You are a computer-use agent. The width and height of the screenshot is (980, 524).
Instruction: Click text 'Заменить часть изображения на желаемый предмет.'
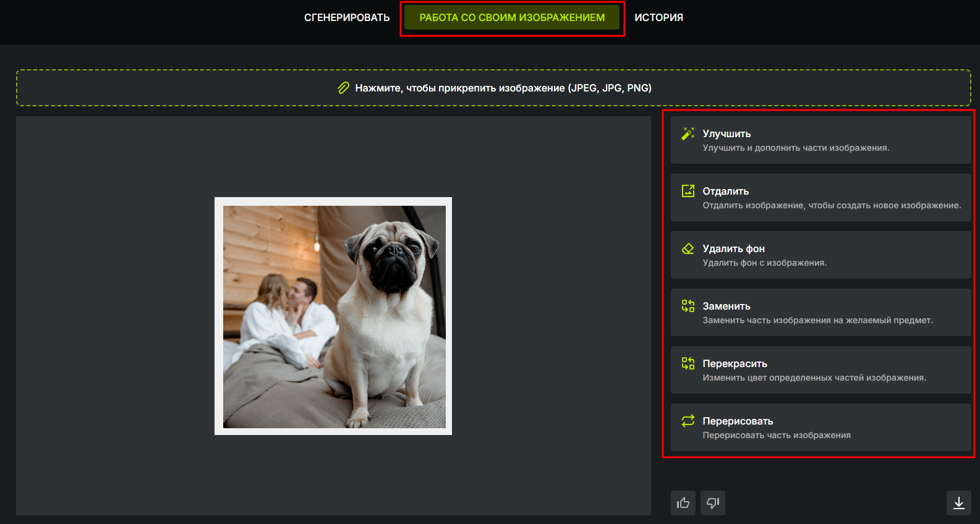pyautogui.click(x=817, y=320)
